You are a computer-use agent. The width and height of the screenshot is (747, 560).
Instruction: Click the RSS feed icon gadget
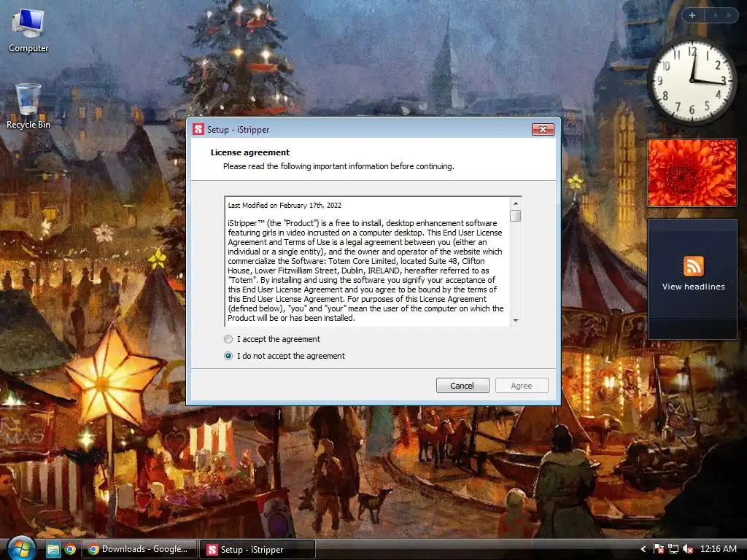(x=693, y=265)
